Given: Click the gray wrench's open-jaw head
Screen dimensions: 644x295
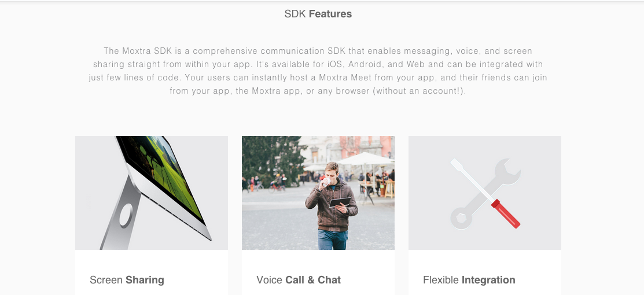Looking at the screenshot, I should click(x=507, y=172).
